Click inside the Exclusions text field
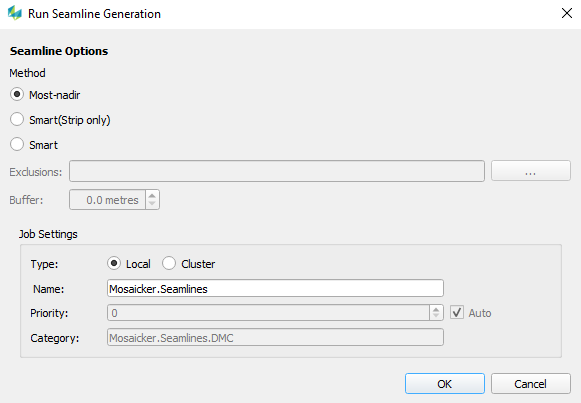This screenshot has height=403, width=581. click(x=277, y=171)
